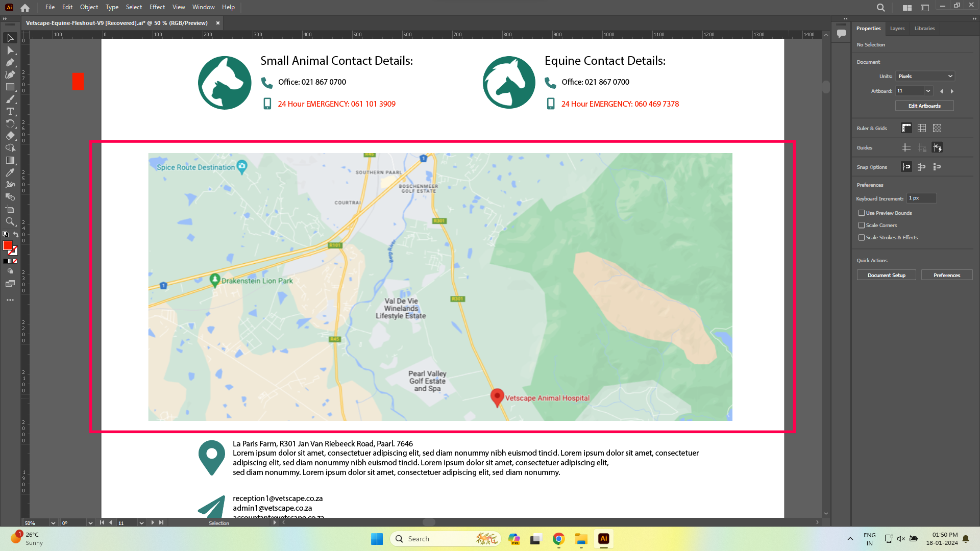
Task: Open the Units dropdown
Action: [925, 76]
